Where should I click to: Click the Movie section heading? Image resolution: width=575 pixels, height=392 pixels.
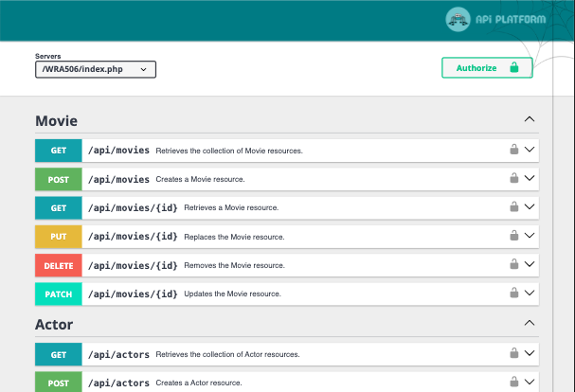click(56, 121)
